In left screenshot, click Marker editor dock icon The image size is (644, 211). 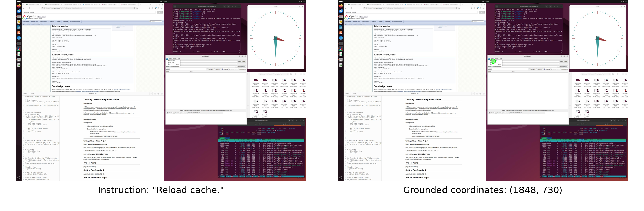coord(19,54)
